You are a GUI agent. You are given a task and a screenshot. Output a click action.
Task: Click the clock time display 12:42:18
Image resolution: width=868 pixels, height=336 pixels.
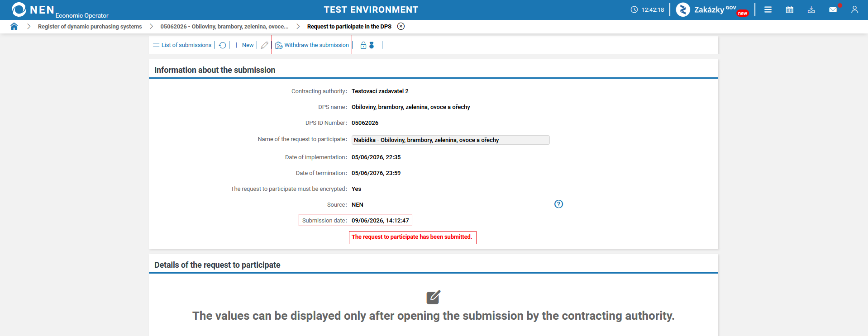[648, 9]
